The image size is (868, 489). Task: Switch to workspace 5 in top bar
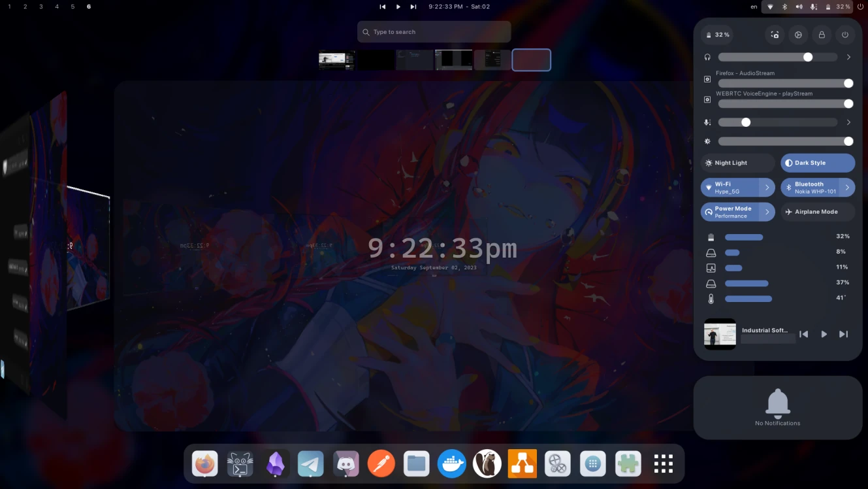(72, 7)
